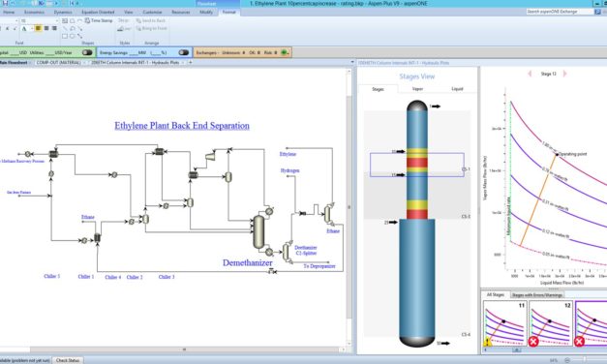
Task: Go to previous stage with left arrow
Action: tap(530, 74)
